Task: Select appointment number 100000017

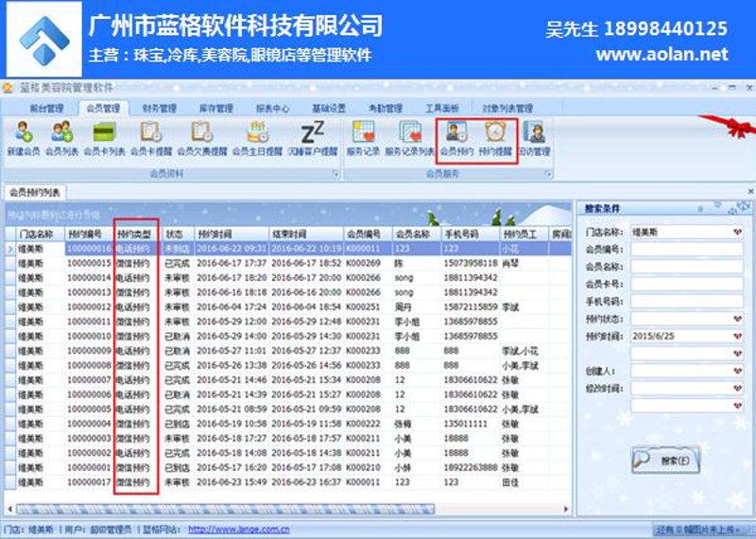Action: tap(89, 482)
